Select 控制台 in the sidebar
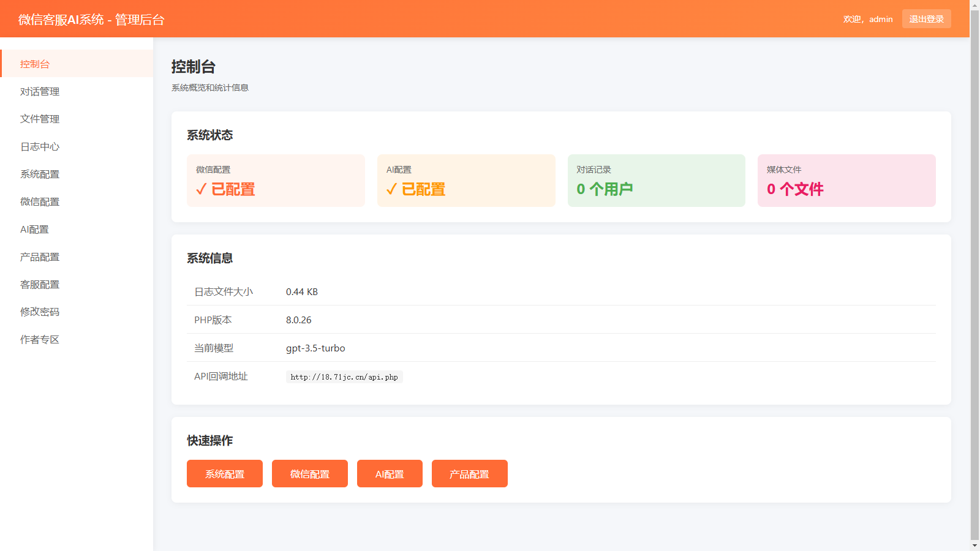The width and height of the screenshot is (980, 551). pyautogui.click(x=35, y=64)
